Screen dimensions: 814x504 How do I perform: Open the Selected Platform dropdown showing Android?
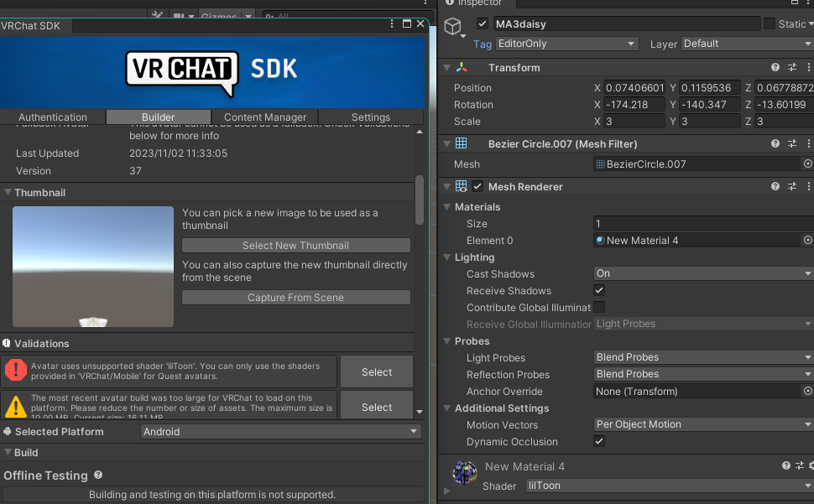(281, 431)
